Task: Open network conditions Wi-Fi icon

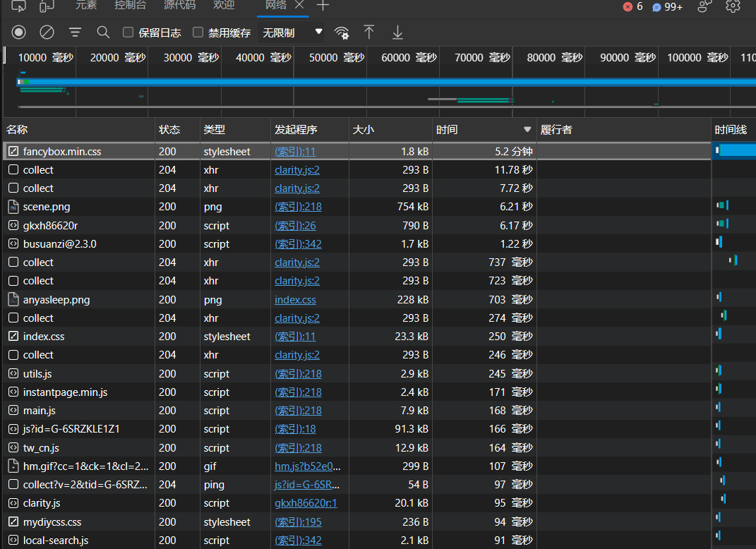Action: point(342,32)
